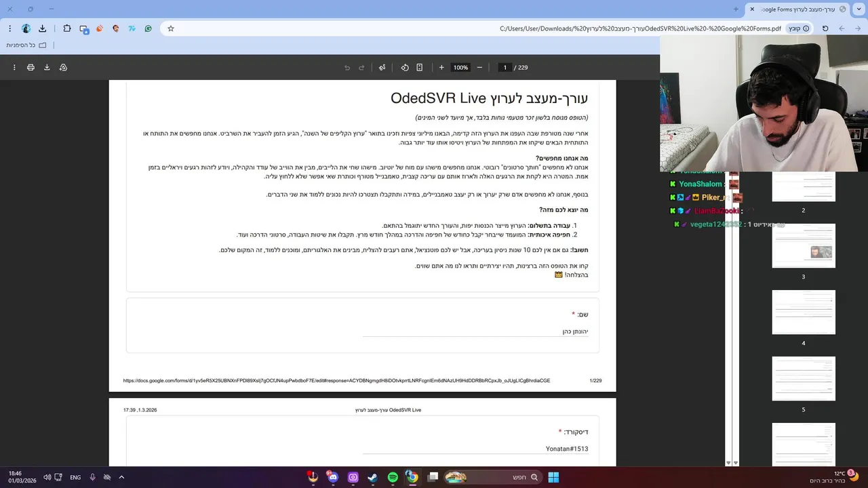Open PDF viewer more actions menu
Screen dimensions: 868x488
pos(14,67)
